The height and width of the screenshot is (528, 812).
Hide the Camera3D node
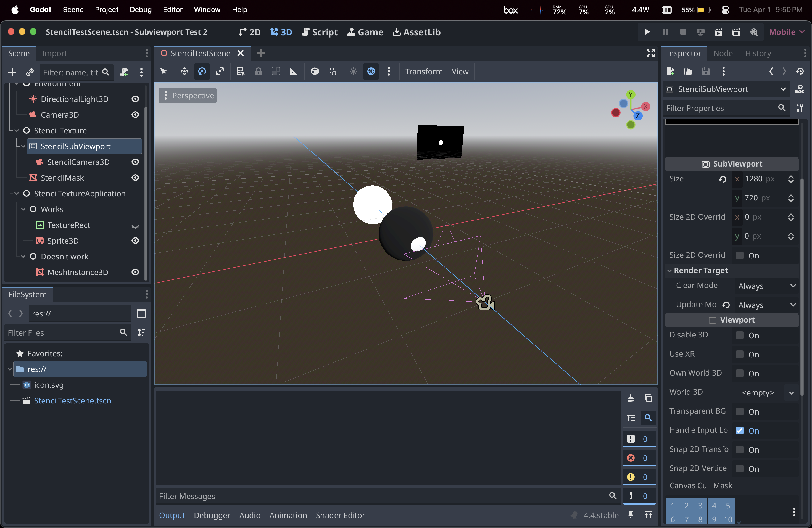point(135,115)
